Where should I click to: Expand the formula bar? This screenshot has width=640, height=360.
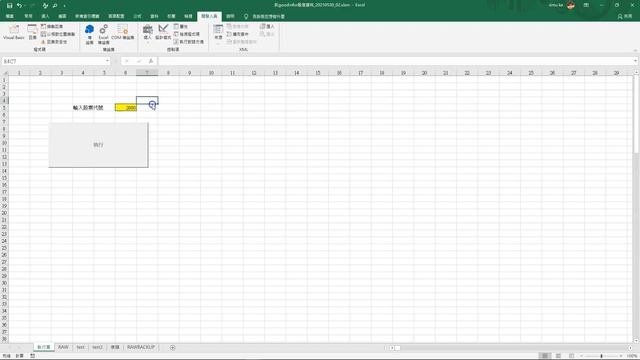pos(636,61)
